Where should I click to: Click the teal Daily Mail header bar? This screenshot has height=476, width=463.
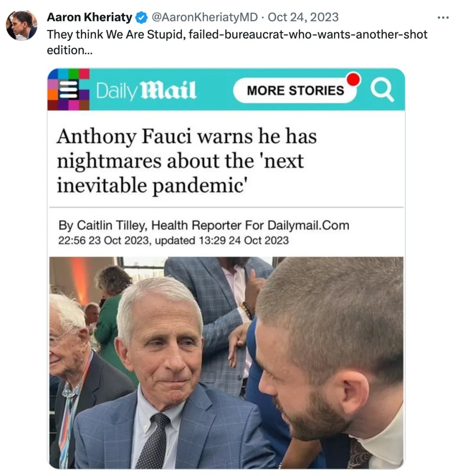coord(226,89)
